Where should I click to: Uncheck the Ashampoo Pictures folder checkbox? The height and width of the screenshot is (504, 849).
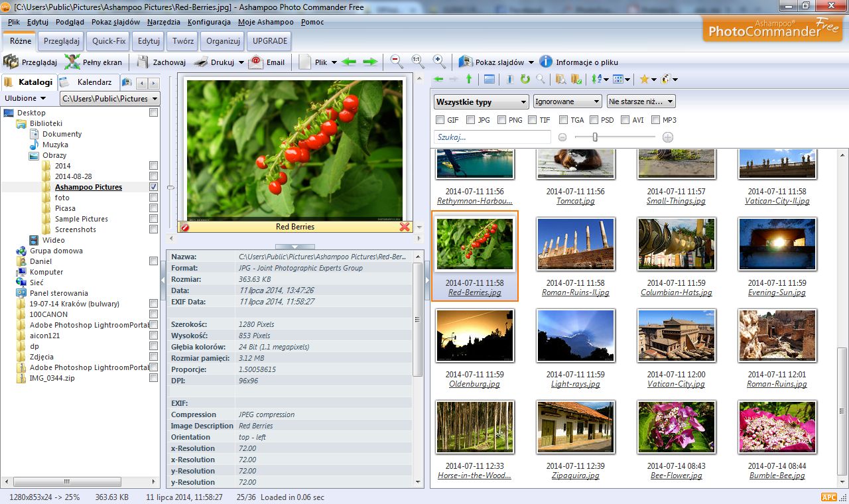tap(153, 187)
